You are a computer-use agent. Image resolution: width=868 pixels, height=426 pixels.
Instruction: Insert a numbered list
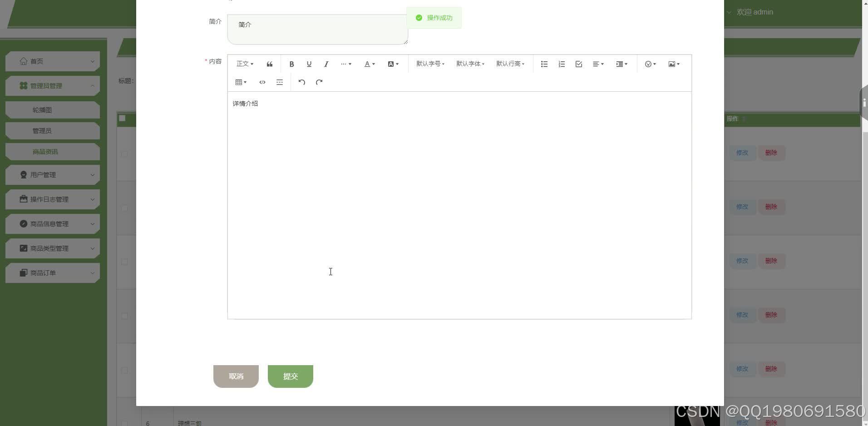tap(562, 64)
